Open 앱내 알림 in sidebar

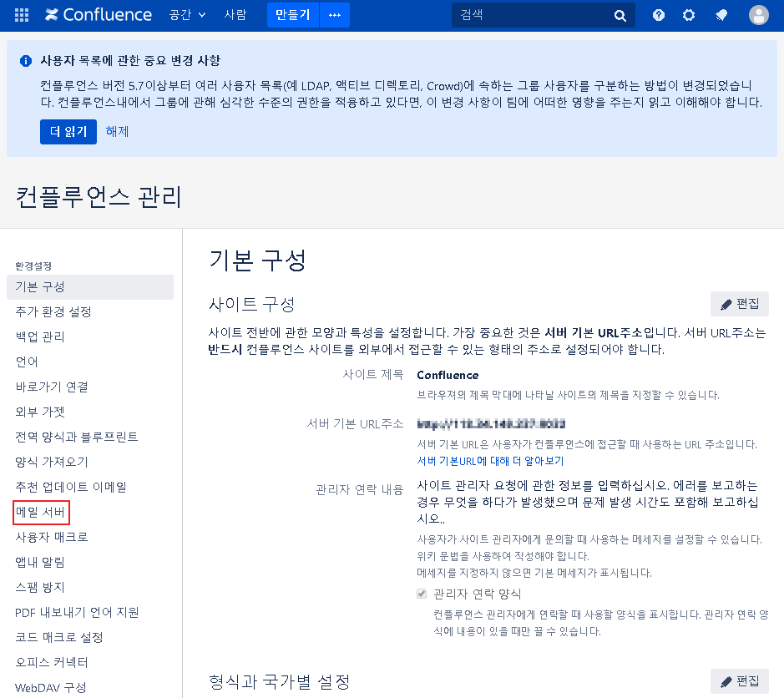tap(40, 562)
